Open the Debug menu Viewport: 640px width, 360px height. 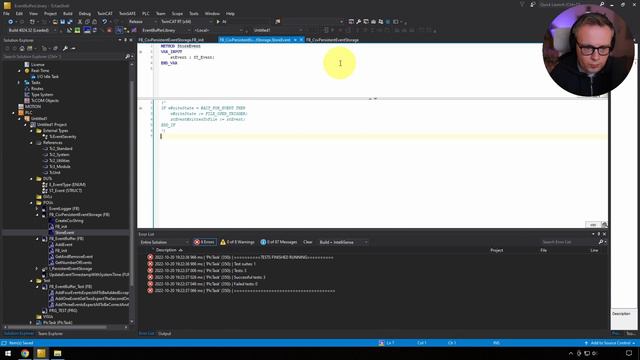click(x=84, y=13)
